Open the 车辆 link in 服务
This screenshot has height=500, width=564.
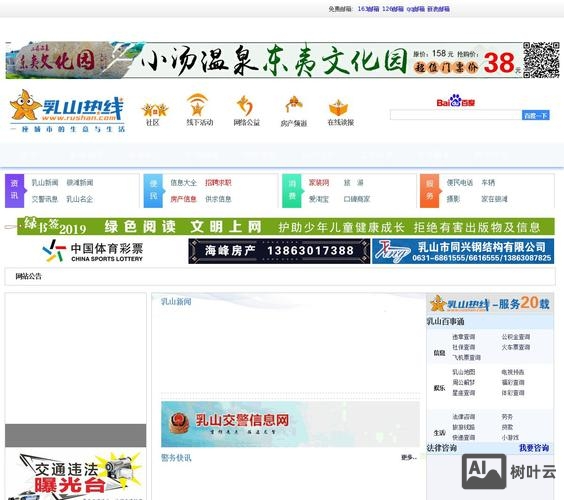(488, 183)
